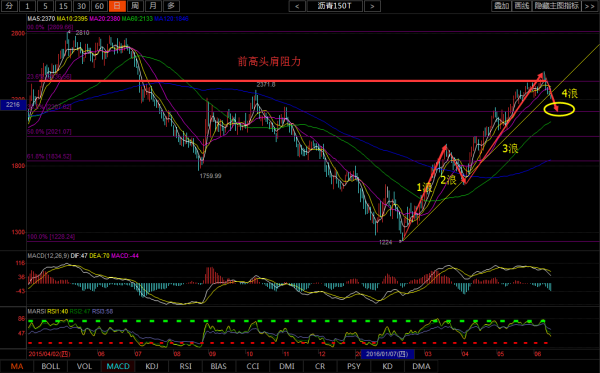Expand more toolbar options with the >> button
The width and height of the screenshot is (600, 373).
pyautogui.click(x=590, y=6)
